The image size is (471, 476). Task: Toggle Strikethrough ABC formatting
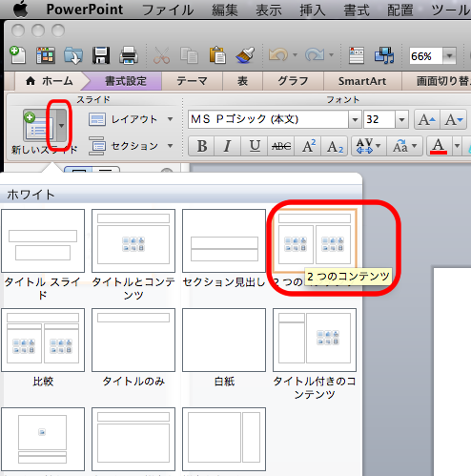(281, 146)
